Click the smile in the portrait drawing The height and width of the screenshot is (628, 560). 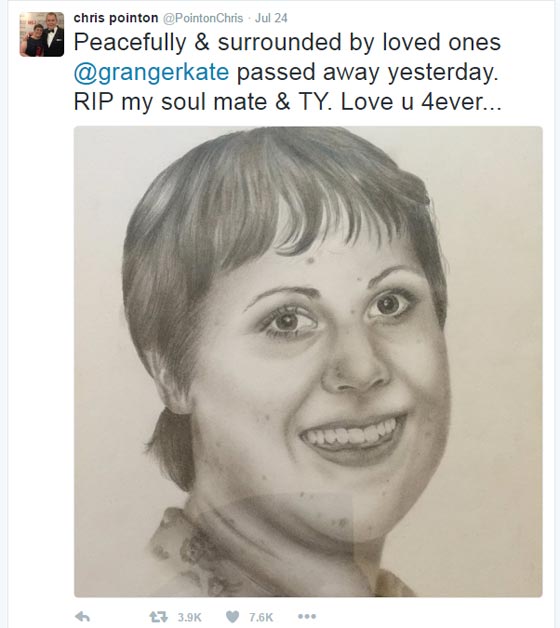point(354,438)
